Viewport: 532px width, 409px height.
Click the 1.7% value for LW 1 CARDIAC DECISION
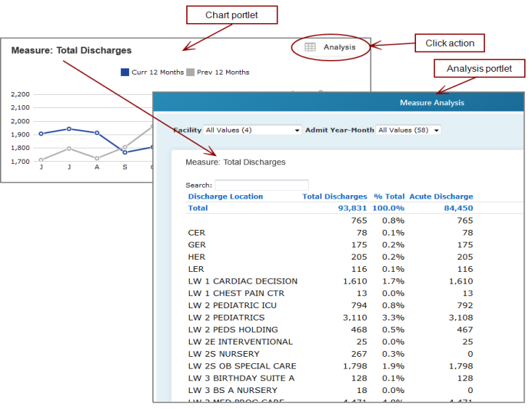tap(394, 281)
